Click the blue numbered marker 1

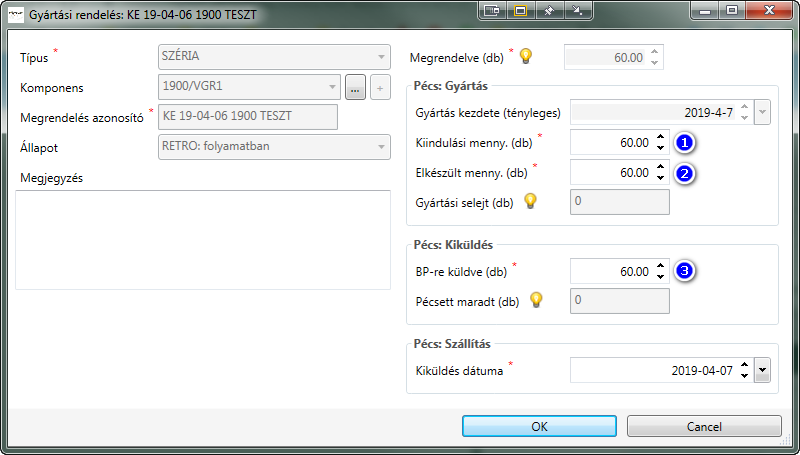(x=685, y=143)
